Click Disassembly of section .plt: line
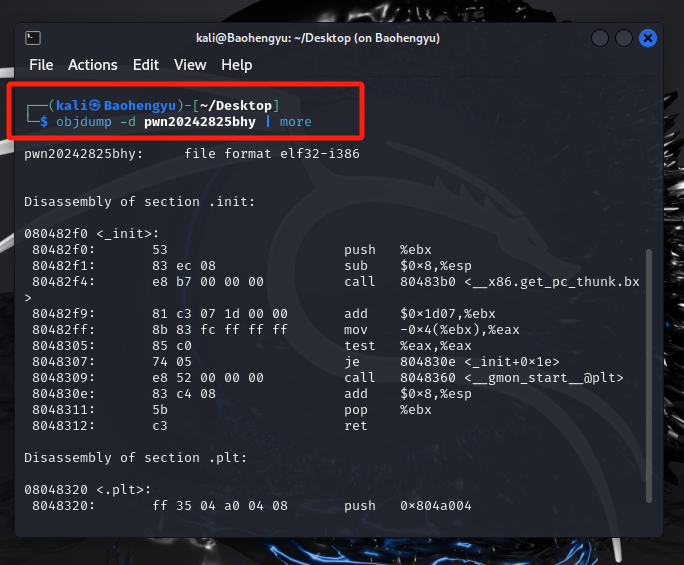This screenshot has width=684, height=565. (135, 458)
